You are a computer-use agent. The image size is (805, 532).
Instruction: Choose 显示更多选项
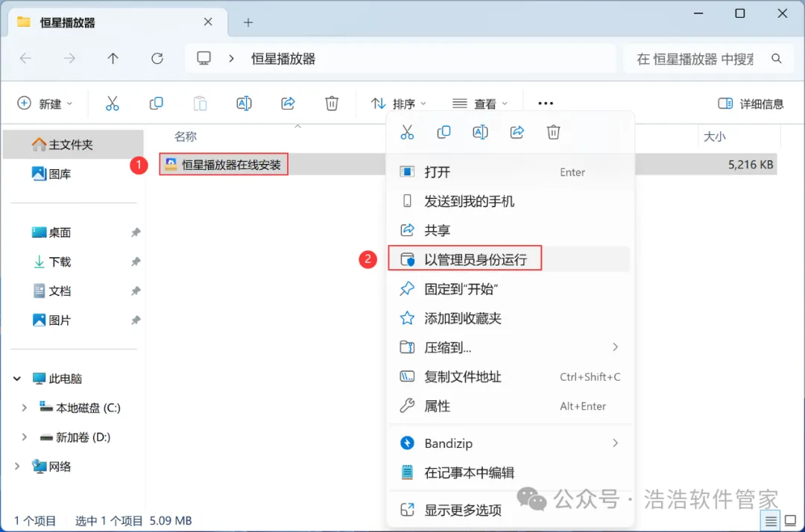coord(509,510)
